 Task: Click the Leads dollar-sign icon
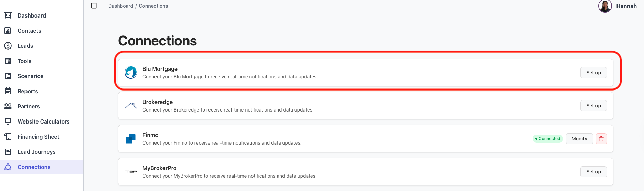pos(8,46)
